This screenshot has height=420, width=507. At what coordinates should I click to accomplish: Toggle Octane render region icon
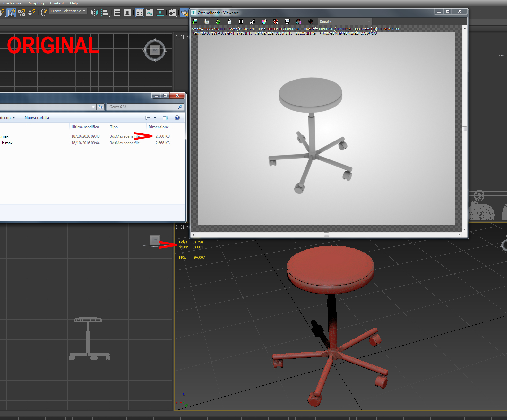[299, 21]
